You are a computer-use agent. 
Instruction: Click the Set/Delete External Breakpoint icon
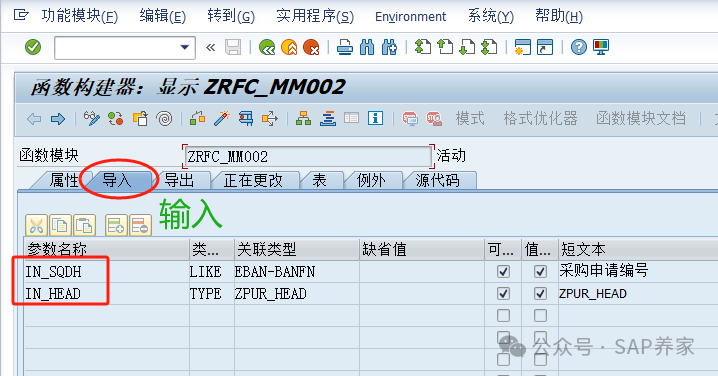(434, 119)
